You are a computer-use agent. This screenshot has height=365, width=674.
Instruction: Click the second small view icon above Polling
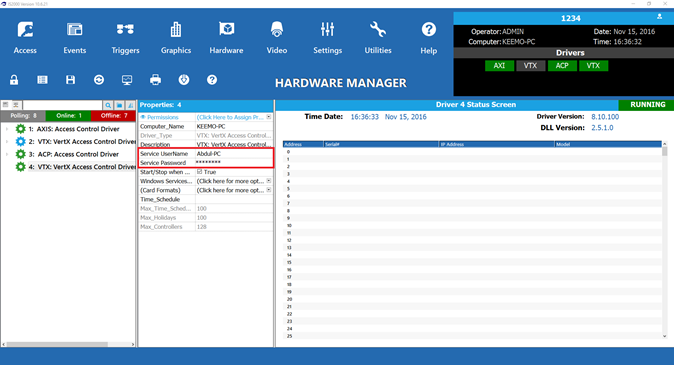pyautogui.click(x=16, y=104)
